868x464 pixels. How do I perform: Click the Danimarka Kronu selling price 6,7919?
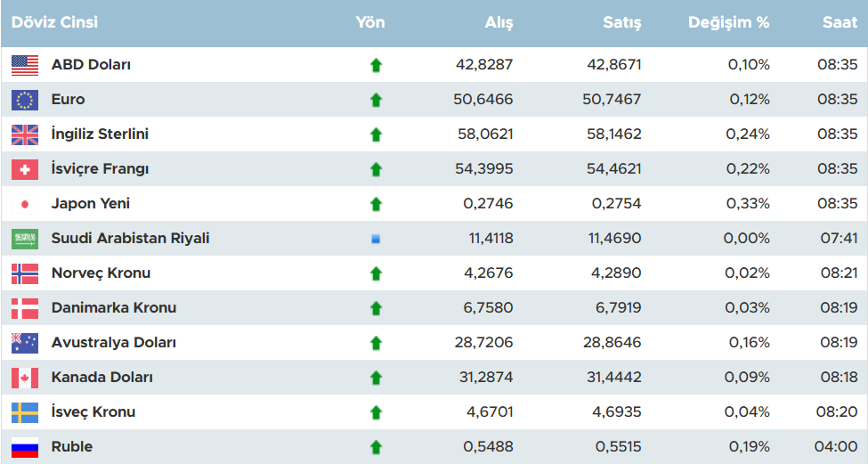617,308
